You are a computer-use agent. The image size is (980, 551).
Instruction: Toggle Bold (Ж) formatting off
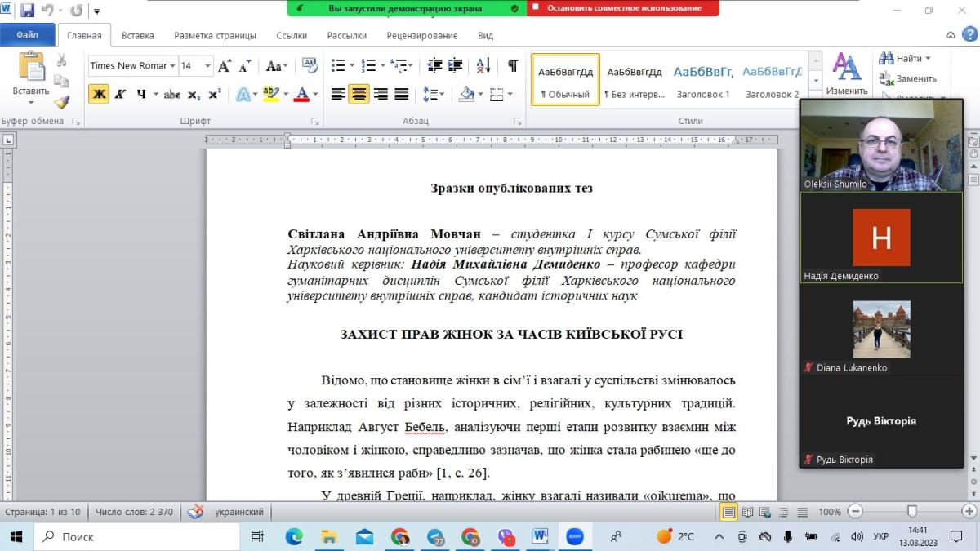coord(99,94)
